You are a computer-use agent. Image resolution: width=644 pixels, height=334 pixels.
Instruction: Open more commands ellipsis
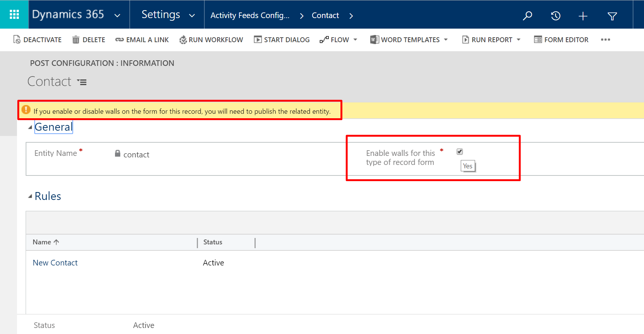click(x=605, y=40)
